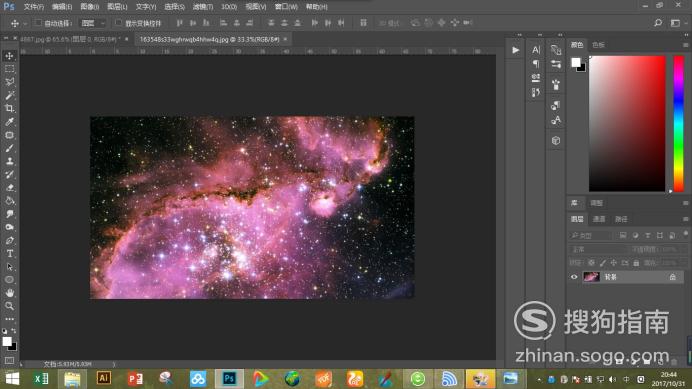Screen dimensions: 692x389
Task: Select the Path Selection arrow tool
Action: 9,267
